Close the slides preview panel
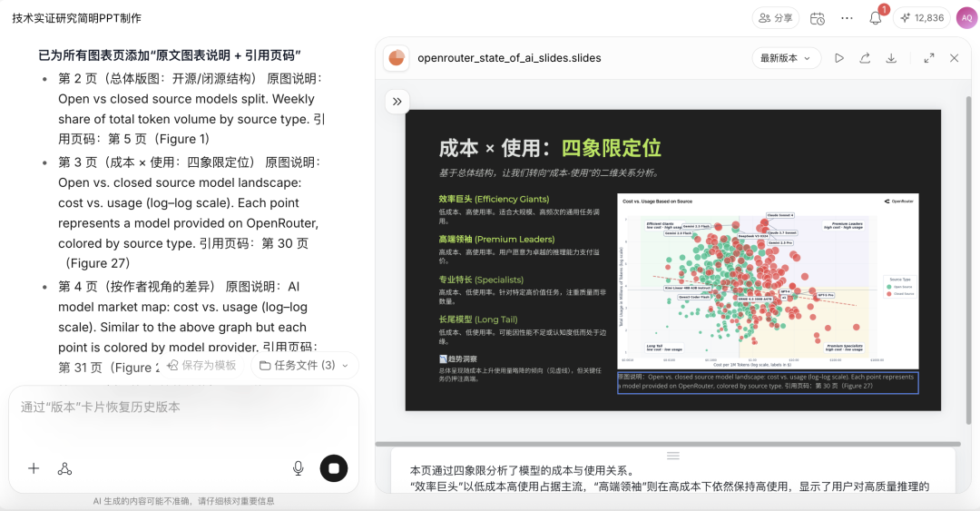The image size is (980, 511). (x=954, y=58)
